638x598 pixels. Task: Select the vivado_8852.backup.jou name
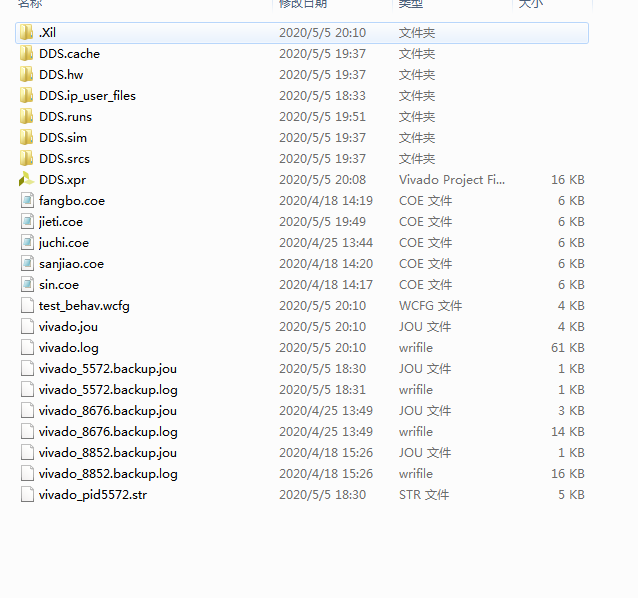click(108, 453)
